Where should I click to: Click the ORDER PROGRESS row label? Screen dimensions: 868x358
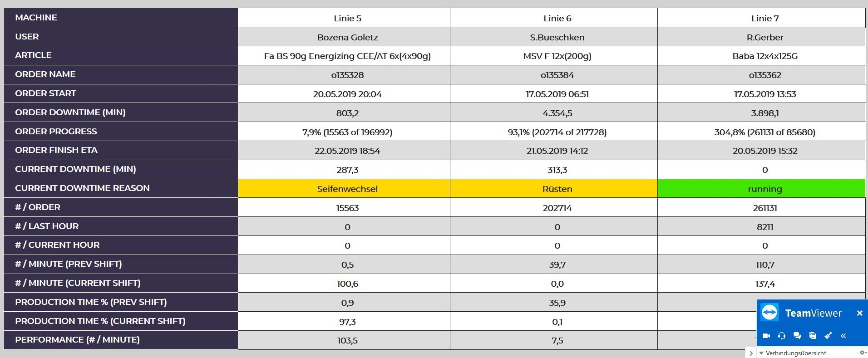click(x=56, y=131)
